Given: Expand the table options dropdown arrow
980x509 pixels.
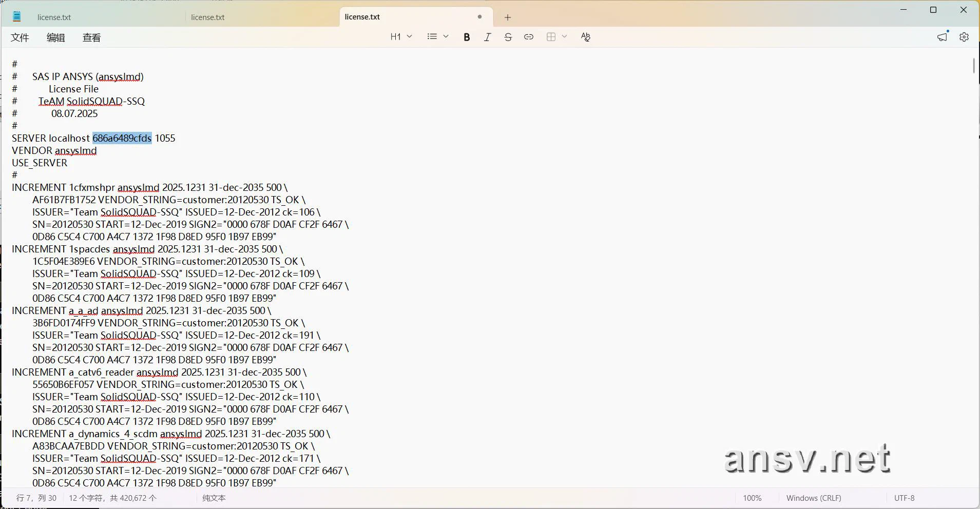Looking at the screenshot, I should click(564, 36).
